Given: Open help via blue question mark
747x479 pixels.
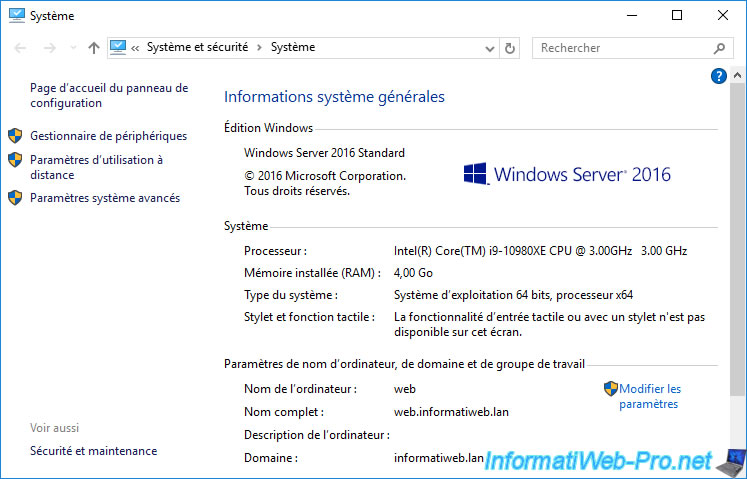Looking at the screenshot, I should click(718, 76).
